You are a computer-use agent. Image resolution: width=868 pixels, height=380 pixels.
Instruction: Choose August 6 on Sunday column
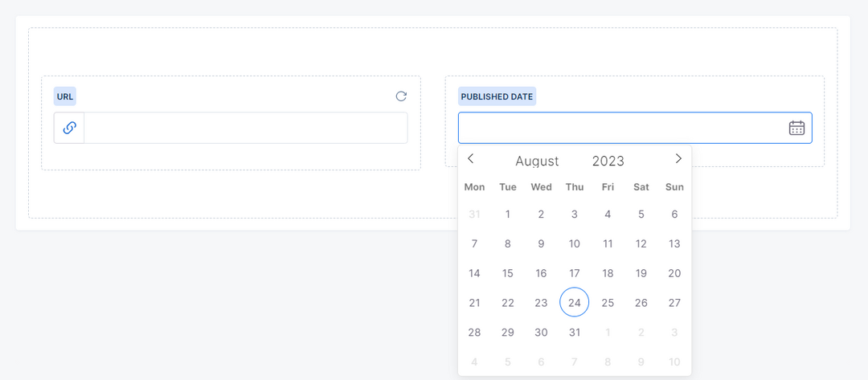(674, 215)
